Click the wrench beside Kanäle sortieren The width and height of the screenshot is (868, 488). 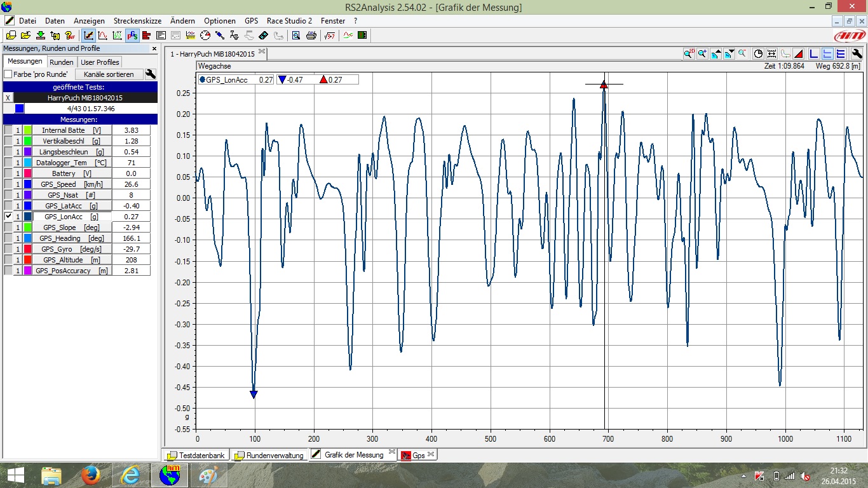click(x=151, y=74)
